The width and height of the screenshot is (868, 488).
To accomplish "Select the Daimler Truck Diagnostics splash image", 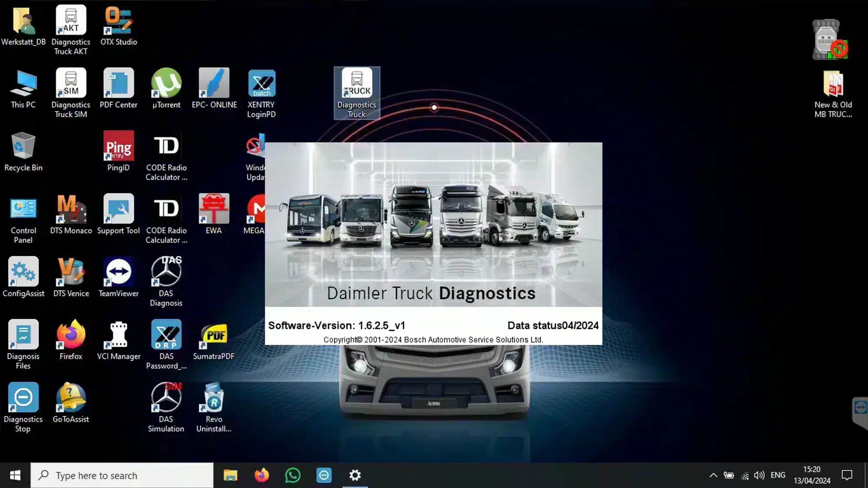I will coord(434,225).
